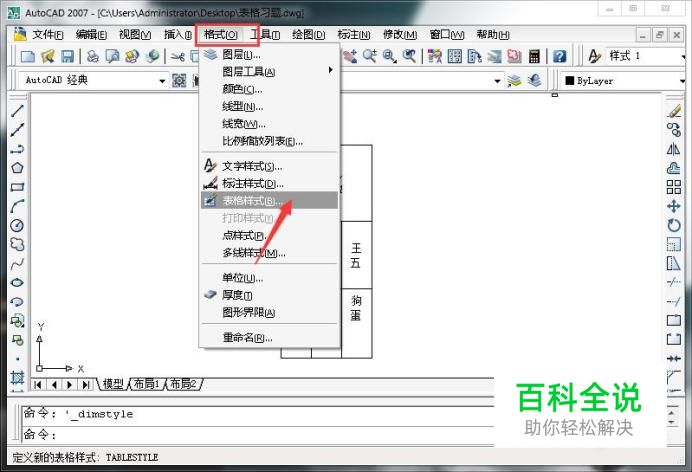This screenshot has width=692, height=472.
Task: Click the first-tab navigation arrow
Action: pos(38,385)
